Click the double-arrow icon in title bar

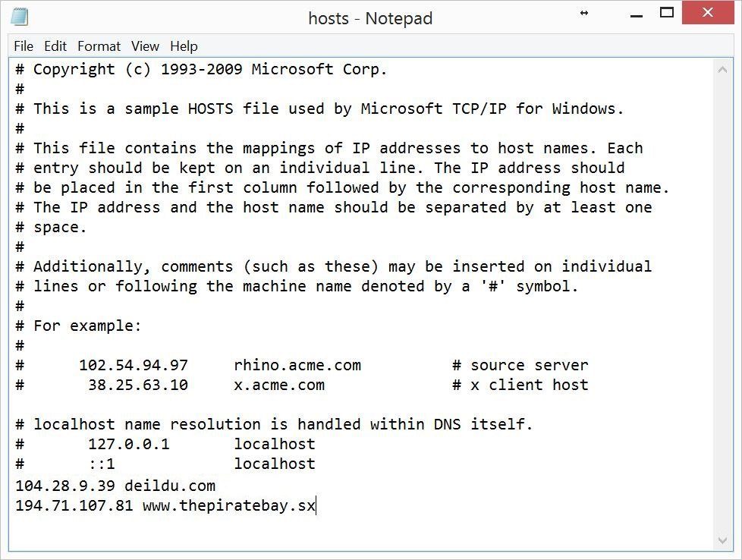(x=584, y=13)
